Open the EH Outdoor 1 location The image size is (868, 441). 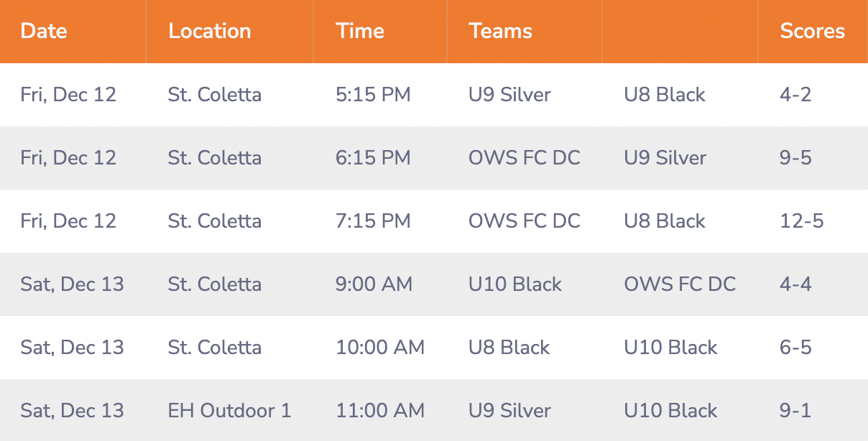click(230, 411)
